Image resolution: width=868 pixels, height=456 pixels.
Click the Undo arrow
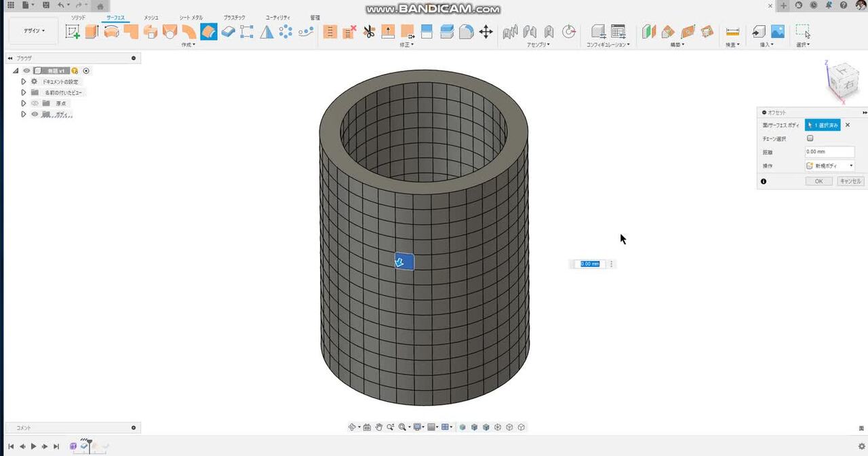pyautogui.click(x=61, y=5)
